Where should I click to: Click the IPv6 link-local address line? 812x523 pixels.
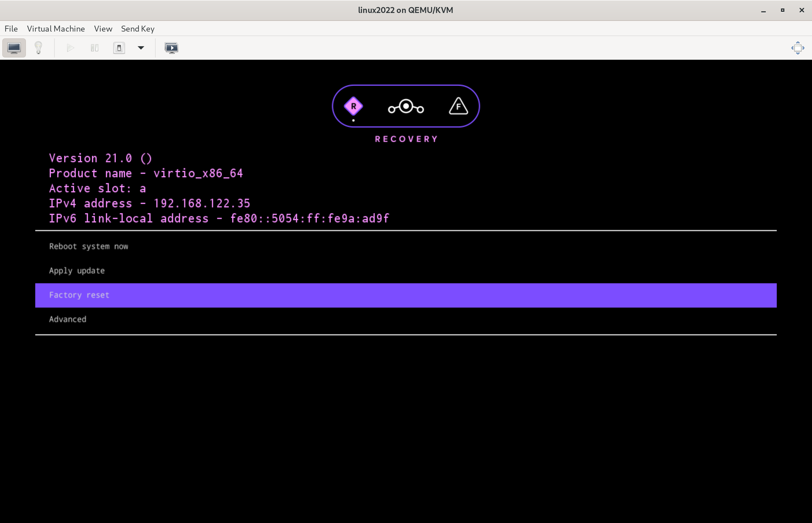pyautogui.click(x=219, y=218)
